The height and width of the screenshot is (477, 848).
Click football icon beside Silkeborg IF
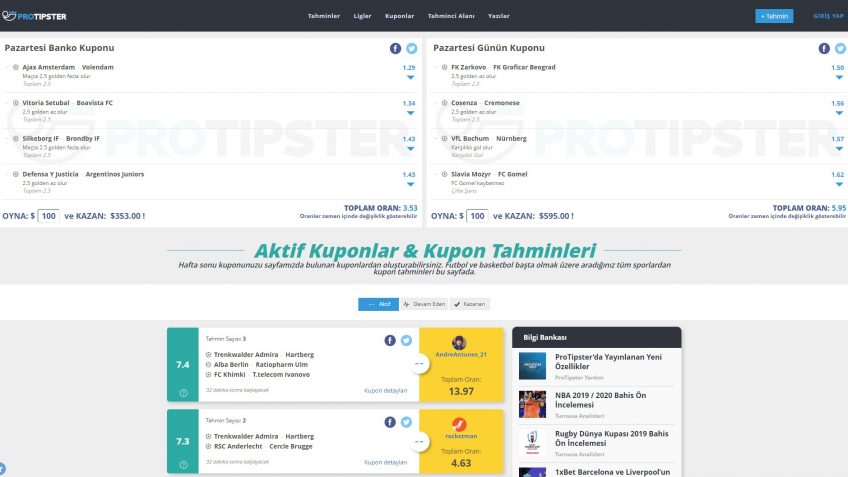coord(16,138)
